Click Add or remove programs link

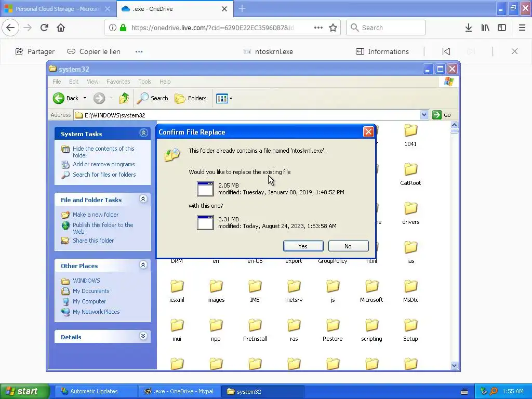(x=104, y=164)
